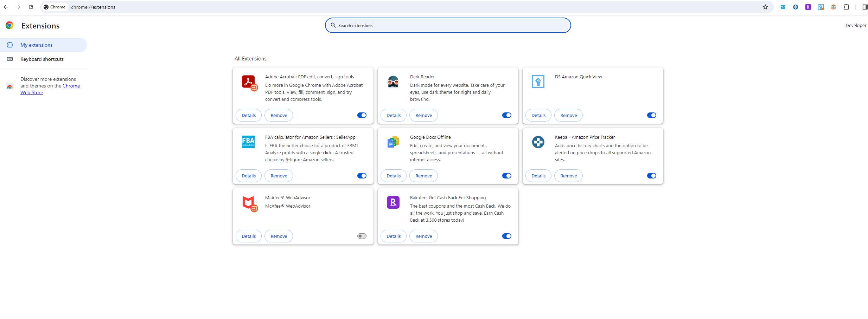Disable the FBA calculator extension
Viewport: 868px width, 319px height.
point(362,176)
